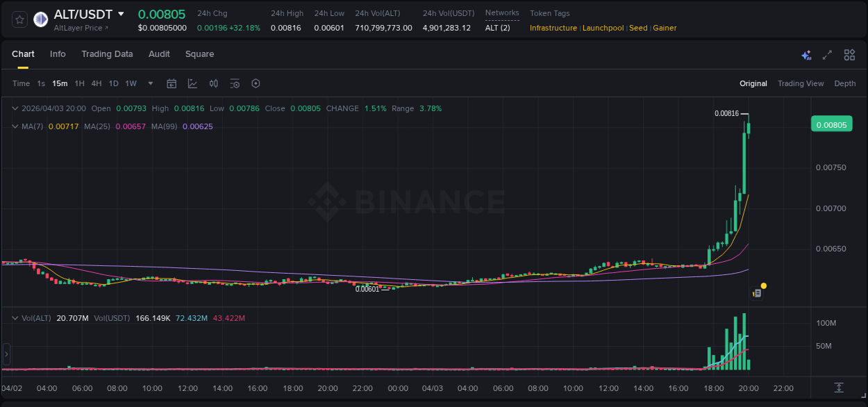Open the extra timeframe dropdown arrow
The image size is (868, 407).
(149, 83)
